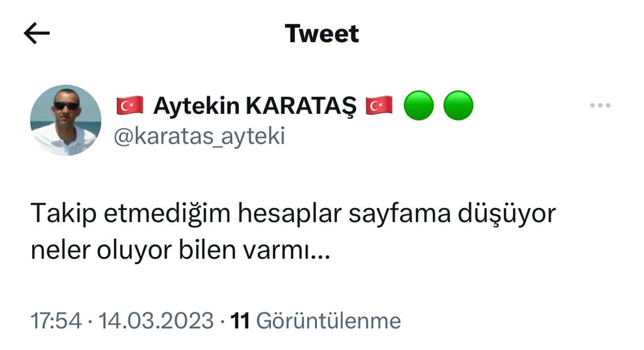Viewport: 644px width, 350px height.
Task: Go back using the left arrow
Action: 36,33
